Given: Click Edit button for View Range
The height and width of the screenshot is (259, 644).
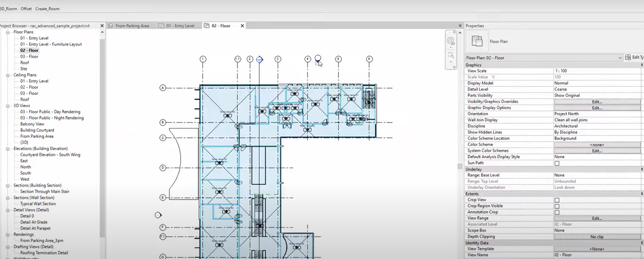Looking at the screenshot, I should [x=597, y=218].
